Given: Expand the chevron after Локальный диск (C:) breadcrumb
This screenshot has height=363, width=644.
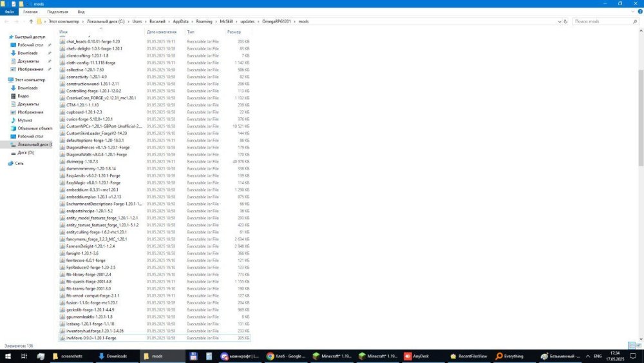Looking at the screenshot, I should point(129,21).
